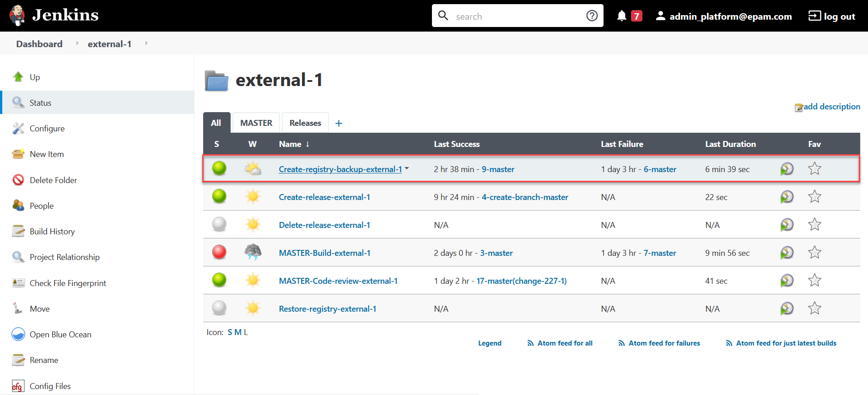The width and height of the screenshot is (868, 395).
Task: Click the Config Files cfg icon
Action: coord(18,386)
